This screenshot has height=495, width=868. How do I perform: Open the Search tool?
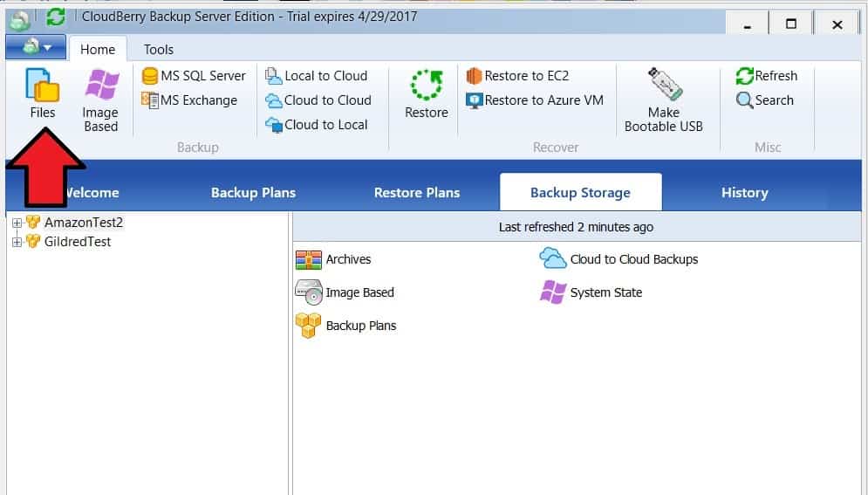[765, 100]
